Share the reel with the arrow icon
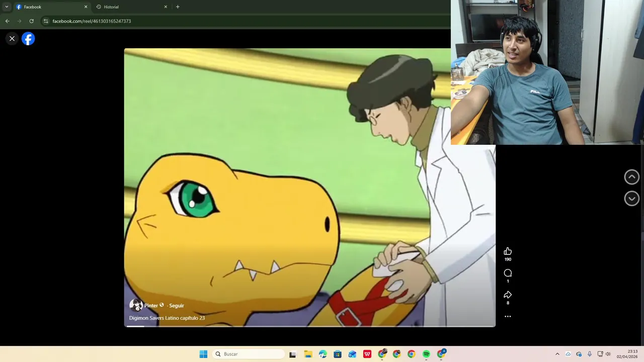The image size is (644, 362). tap(508, 295)
